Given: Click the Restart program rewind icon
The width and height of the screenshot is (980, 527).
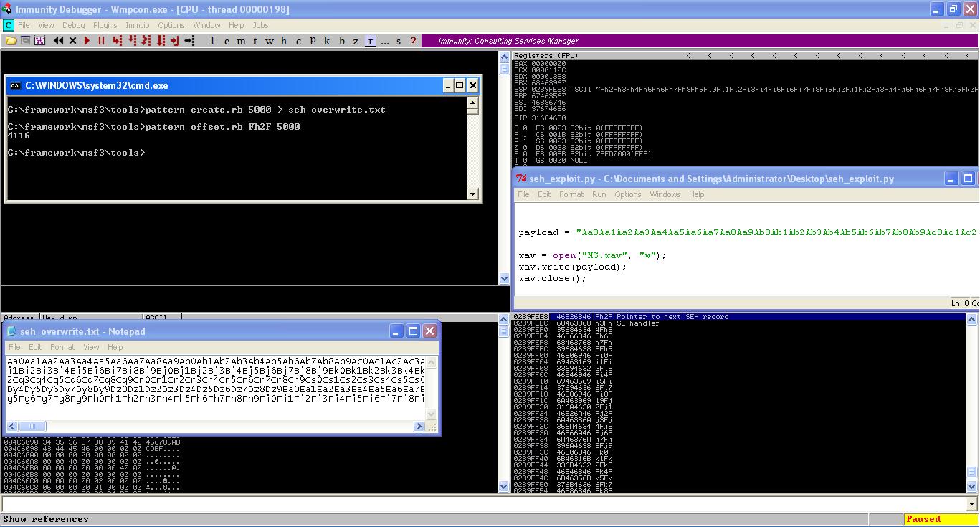Looking at the screenshot, I should (x=58, y=41).
